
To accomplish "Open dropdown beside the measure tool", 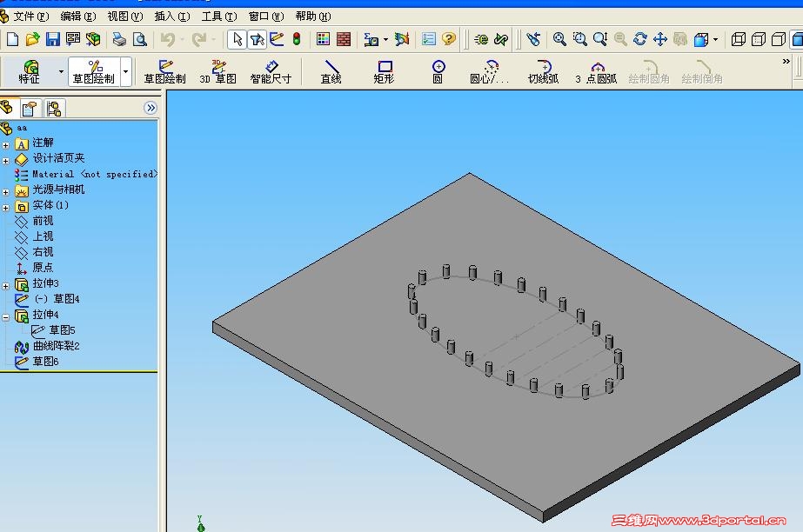I will tap(385, 39).
